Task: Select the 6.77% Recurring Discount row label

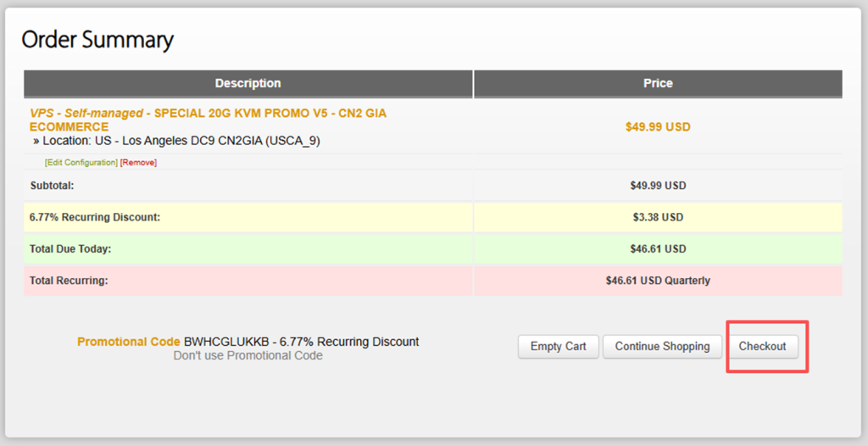Action: pyautogui.click(x=95, y=217)
